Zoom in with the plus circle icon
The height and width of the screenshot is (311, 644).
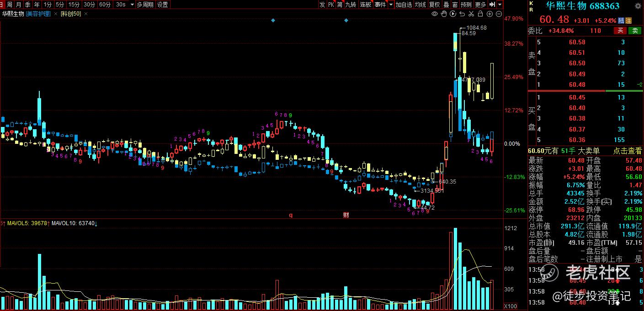pos(490,14)
